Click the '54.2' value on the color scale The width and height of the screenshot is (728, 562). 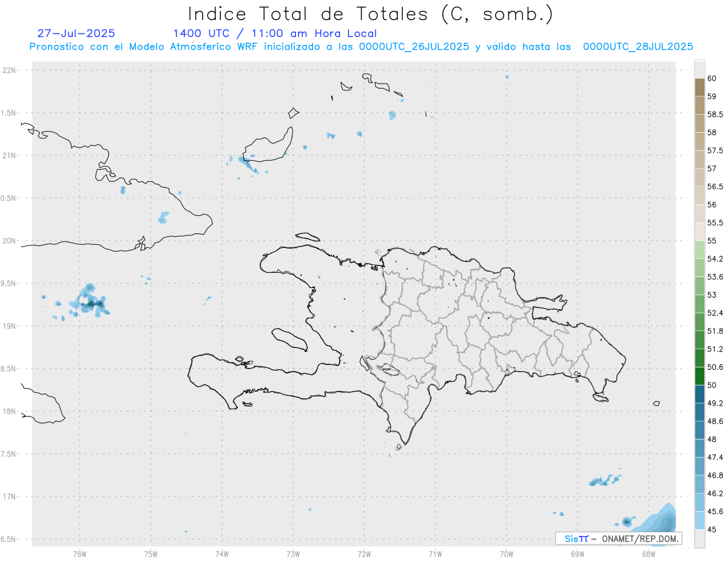coord(715,259)
